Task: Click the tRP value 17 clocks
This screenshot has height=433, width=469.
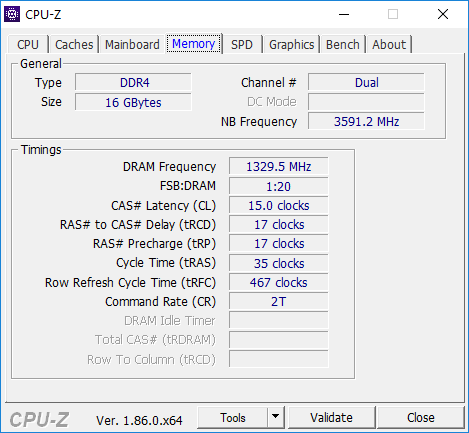Action: tap(279, 244)
